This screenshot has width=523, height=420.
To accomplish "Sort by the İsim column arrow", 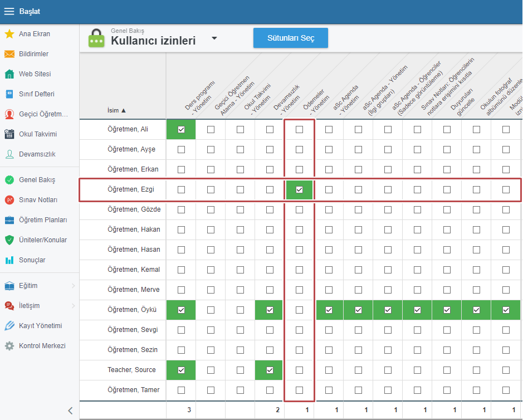I will coord(124,110).
